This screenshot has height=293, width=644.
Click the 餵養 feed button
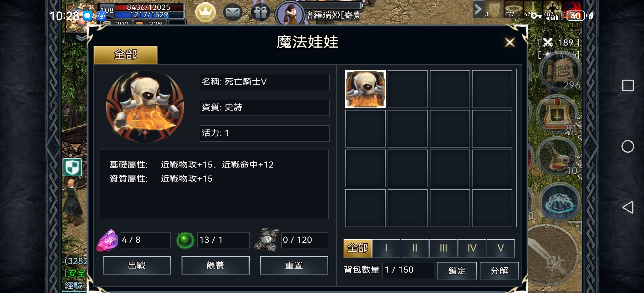click(x=215, y=265)
